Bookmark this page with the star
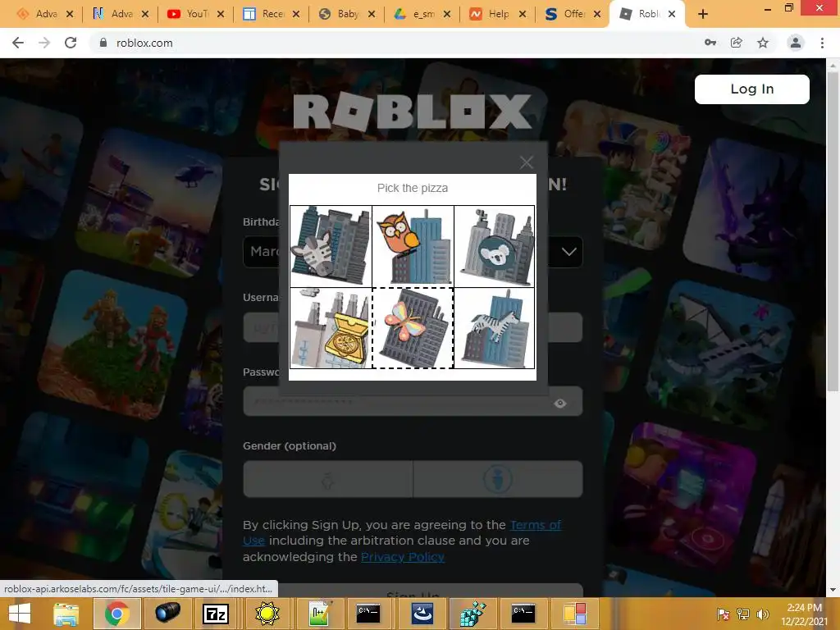The image size is (840, 630). [763, 43]
